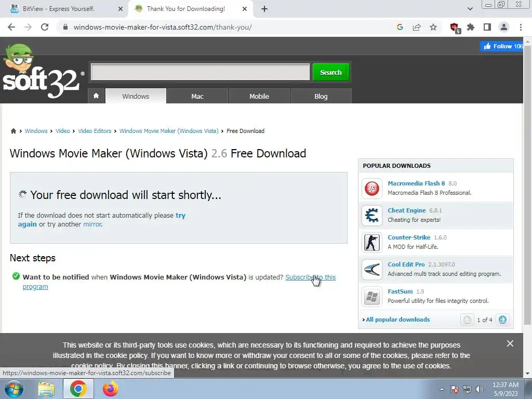
Task: Open Macromedia Flash 8 title link
Action: coord(416,183)
